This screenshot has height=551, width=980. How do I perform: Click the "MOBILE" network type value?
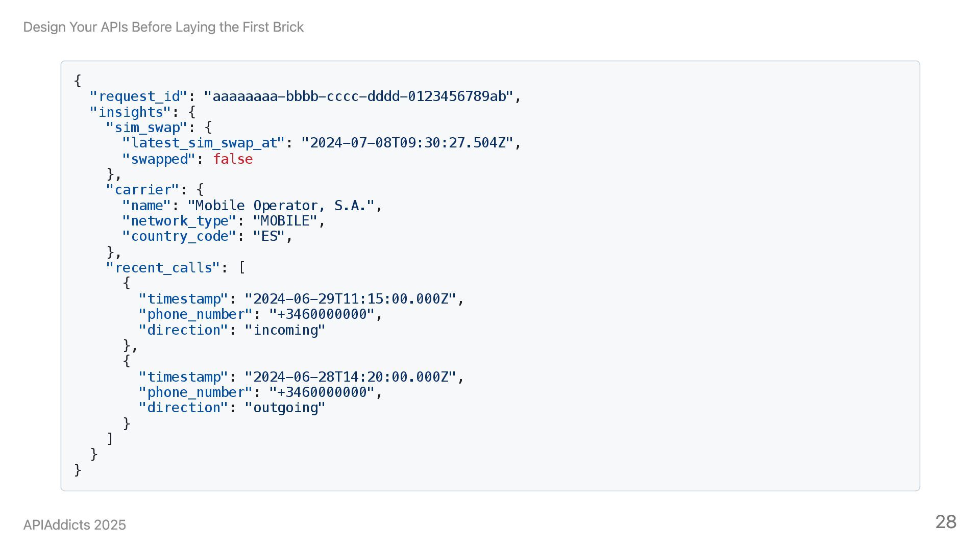point(285,221)
